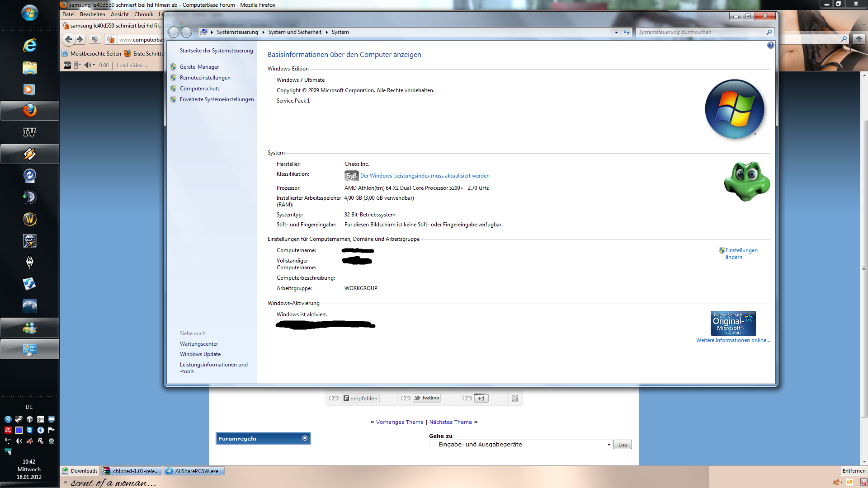This screenshot has height=488, width=868.
Task: Open the Bearbeiten menu
Action: tap(92, 14)
